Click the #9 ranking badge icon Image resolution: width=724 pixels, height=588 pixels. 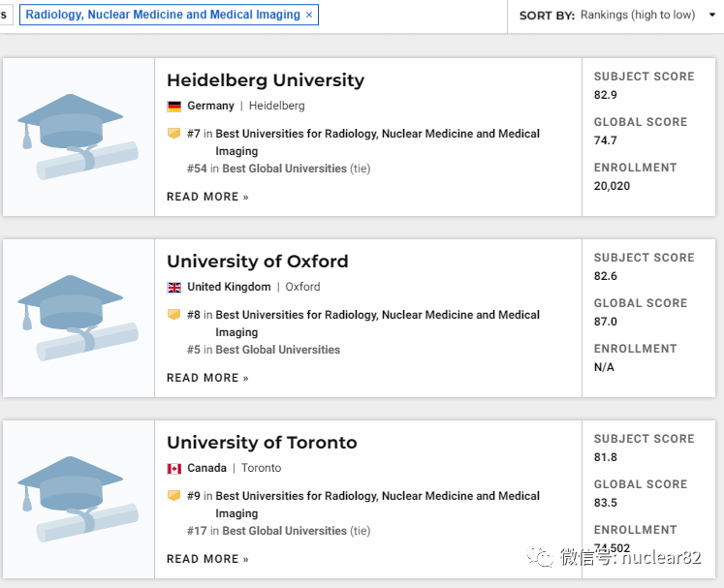(174, 496)
